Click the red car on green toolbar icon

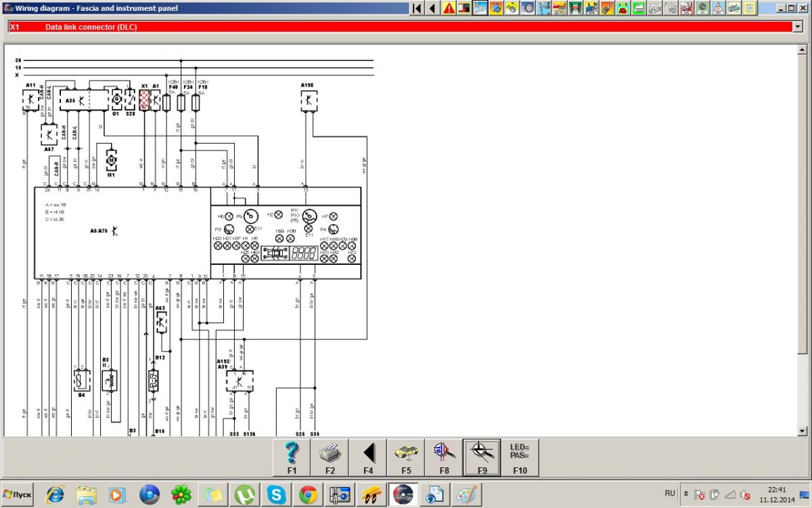[x=623, y=8]
